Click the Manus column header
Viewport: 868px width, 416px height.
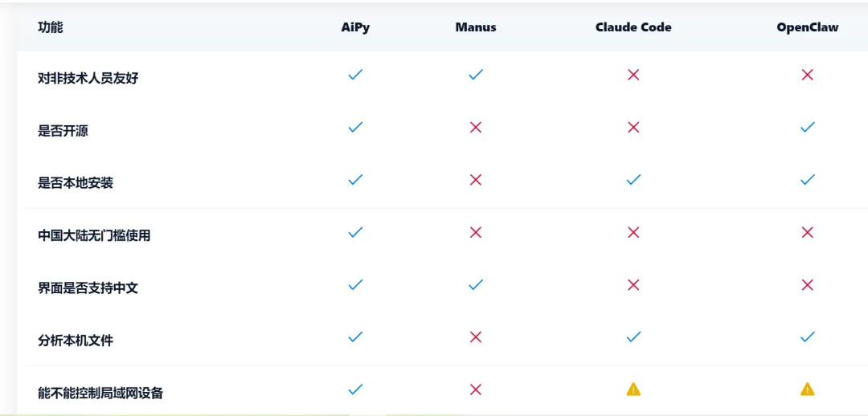(x=476, y=27)
